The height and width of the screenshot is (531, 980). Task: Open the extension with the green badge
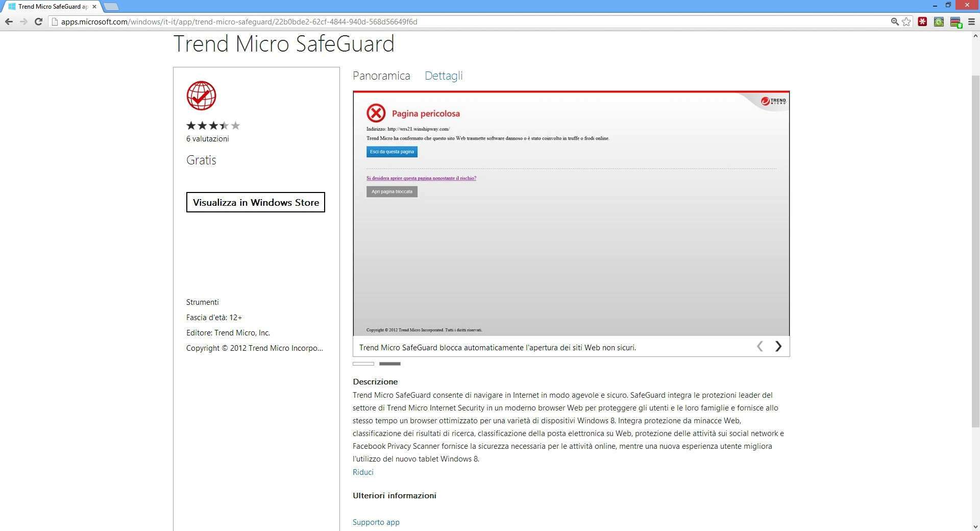coord(955,22)
